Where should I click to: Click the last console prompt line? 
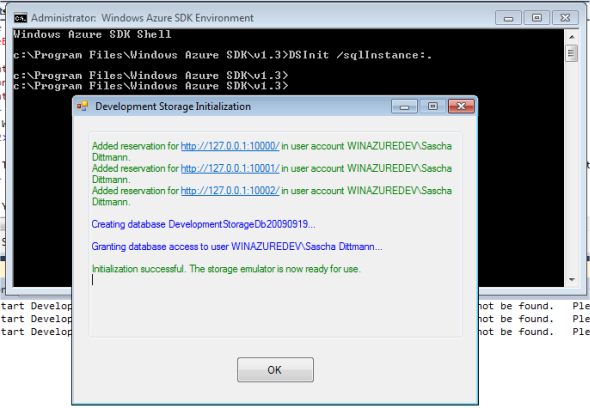pyautogui.click(x=151, y=86)
